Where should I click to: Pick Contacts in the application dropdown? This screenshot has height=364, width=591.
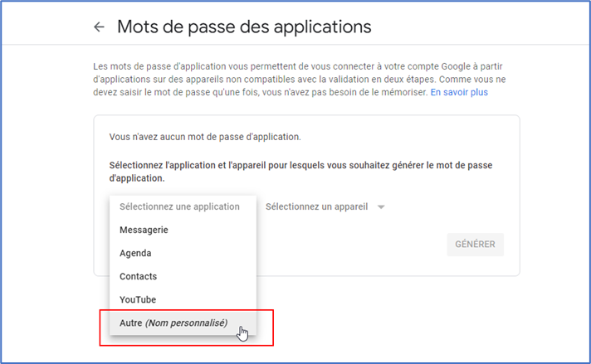[x=138, y=276]
